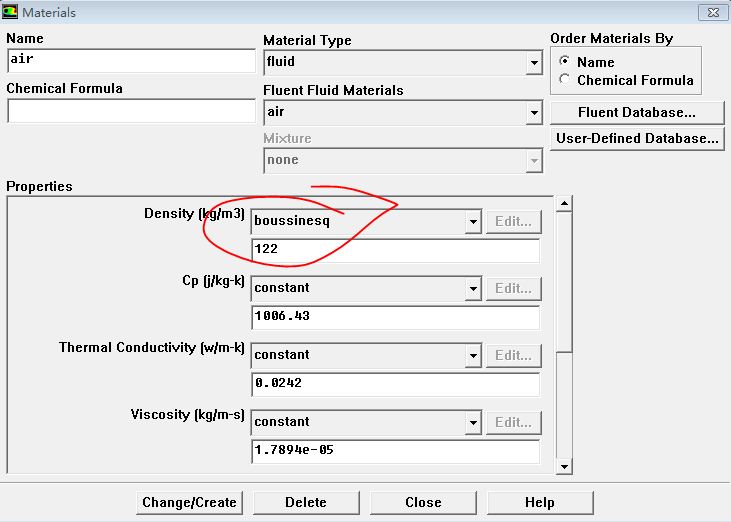Click the Density value field showing 122
This screenshot has height=522, width=731.
tap(395, 249)
